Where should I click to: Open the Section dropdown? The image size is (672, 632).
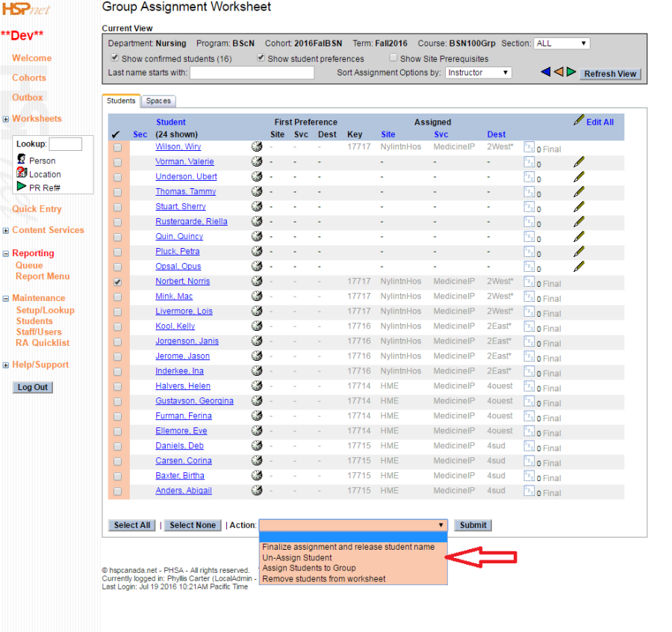[561, 43]
